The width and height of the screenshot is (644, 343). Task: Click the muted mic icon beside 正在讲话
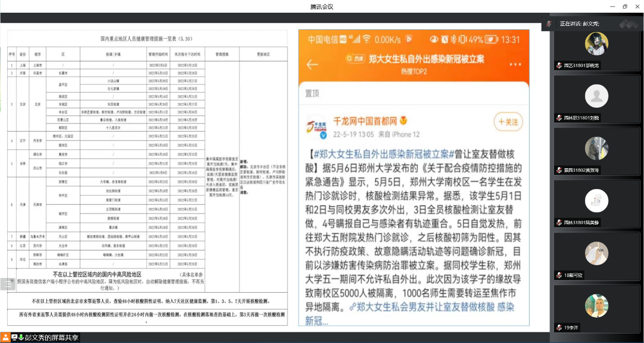(549, 23)
